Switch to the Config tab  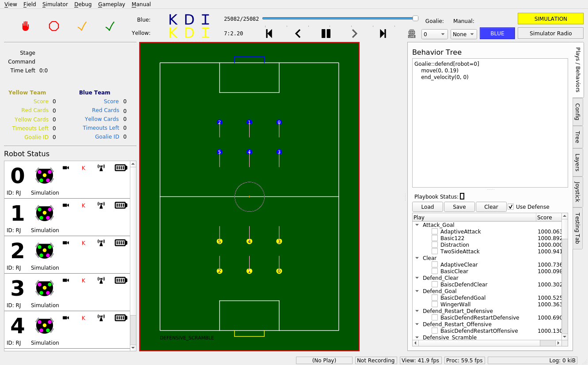(x=577, y=112)
